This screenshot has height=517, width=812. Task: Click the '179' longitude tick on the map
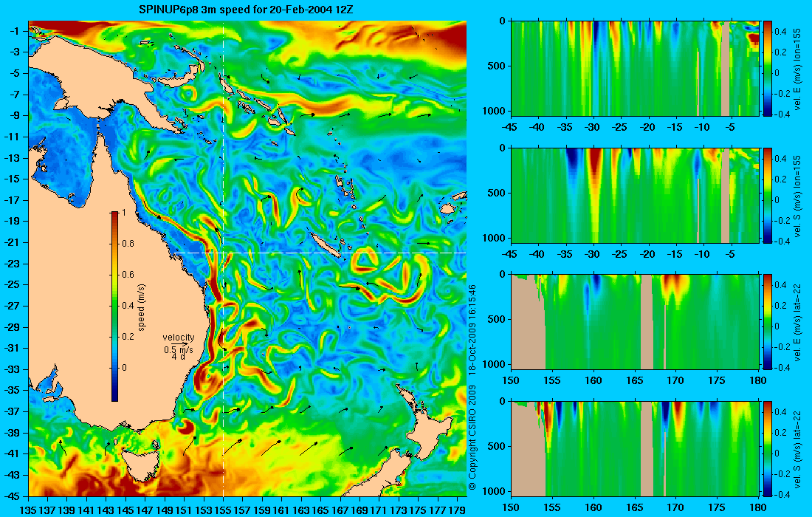457,510
